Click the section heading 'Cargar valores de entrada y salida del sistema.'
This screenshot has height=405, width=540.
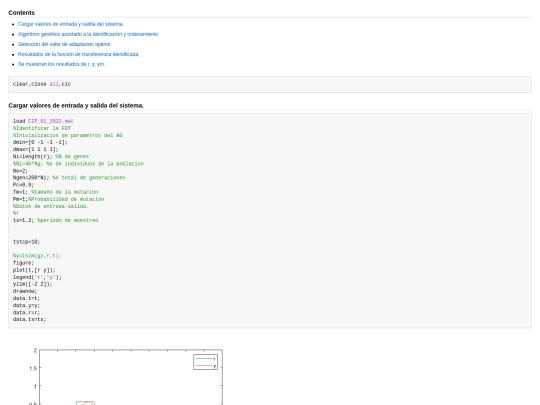point(76,105)
